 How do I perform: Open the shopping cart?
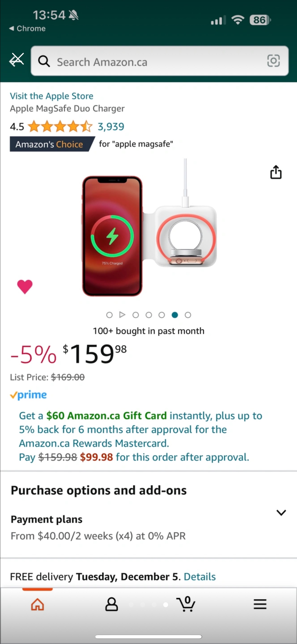click(x=186, y=605)
